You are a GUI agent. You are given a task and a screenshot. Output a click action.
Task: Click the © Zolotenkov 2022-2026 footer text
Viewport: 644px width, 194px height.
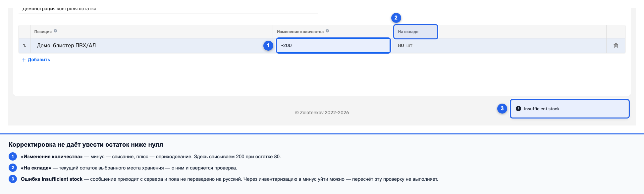pyautogui.click(x=322, y=113)
